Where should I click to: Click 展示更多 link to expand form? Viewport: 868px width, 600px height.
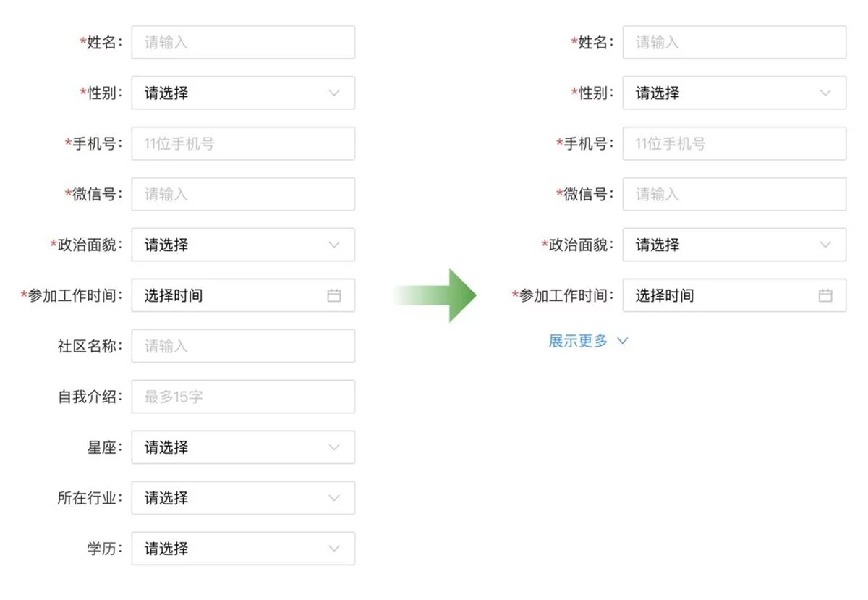pos(579,341)
